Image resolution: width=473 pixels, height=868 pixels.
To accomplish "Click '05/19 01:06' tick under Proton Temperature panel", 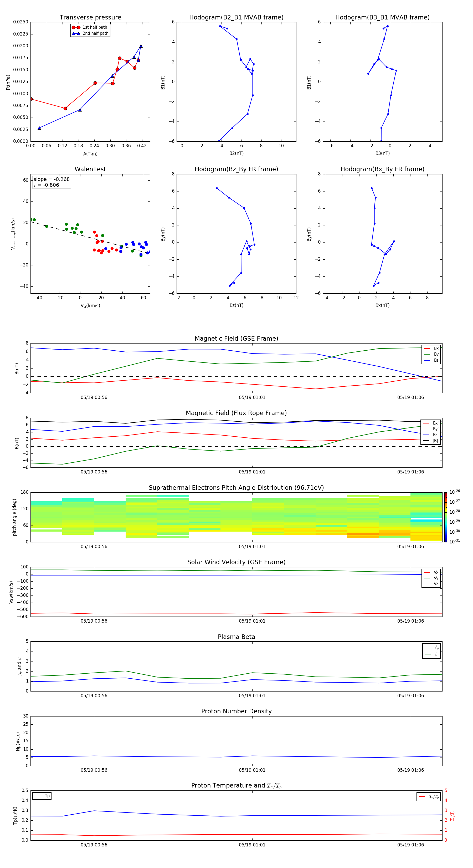I will click(x=410, y=845).
